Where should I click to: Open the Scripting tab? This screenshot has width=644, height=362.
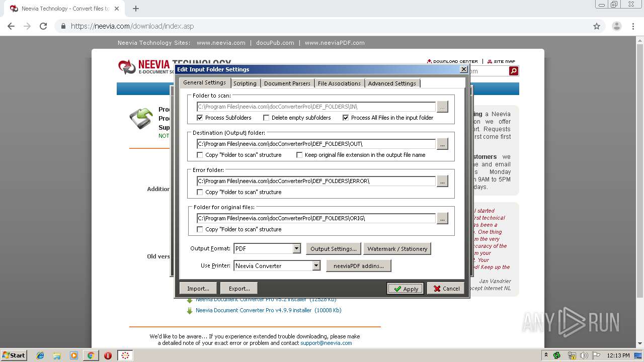click(x=245, y=83)
